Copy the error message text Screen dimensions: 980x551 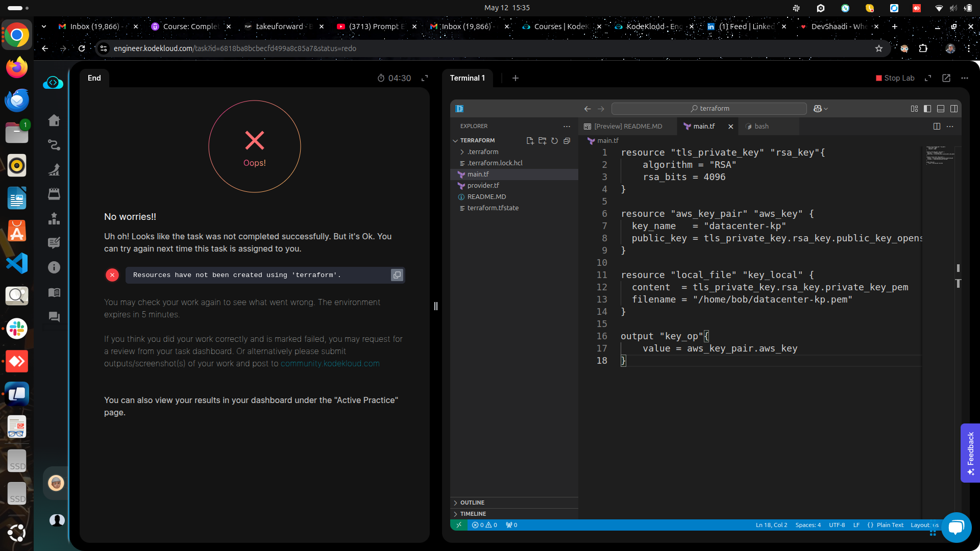coord(397,275)
